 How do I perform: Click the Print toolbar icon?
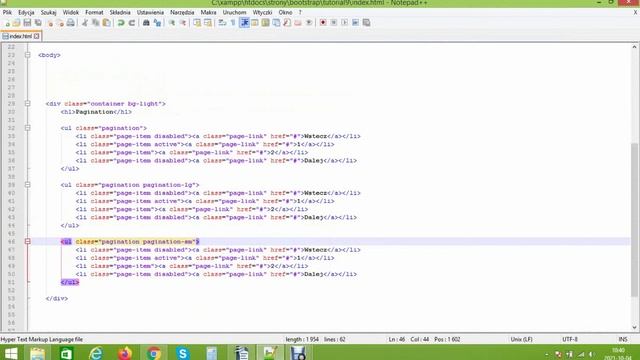coord(70,23)
